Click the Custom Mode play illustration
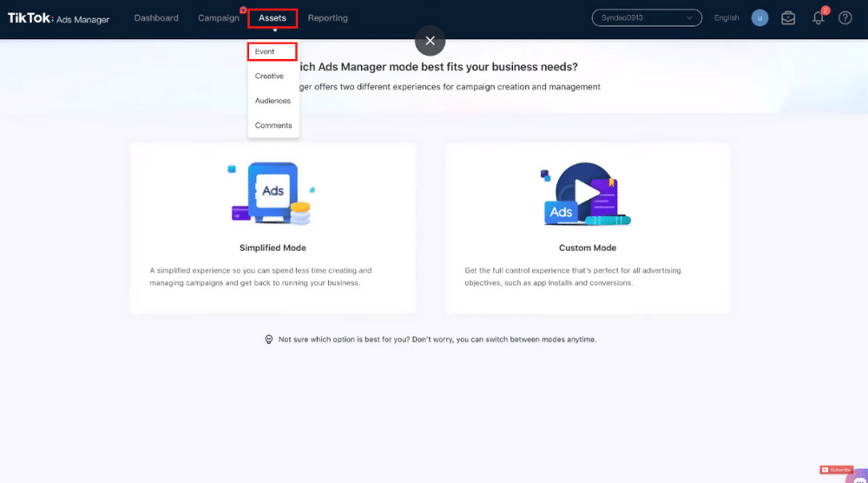This screenshot has width=868, height=483. click(586, 194)
